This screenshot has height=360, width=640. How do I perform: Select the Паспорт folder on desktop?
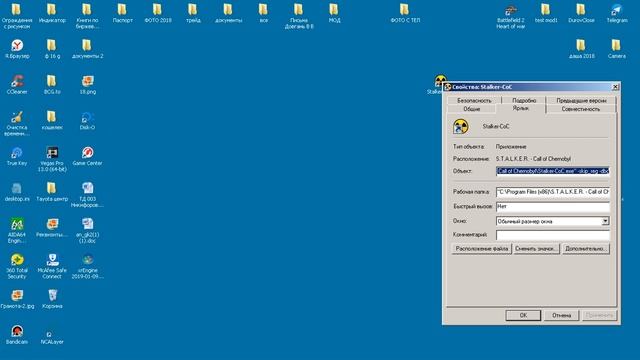tap(122, 13)
